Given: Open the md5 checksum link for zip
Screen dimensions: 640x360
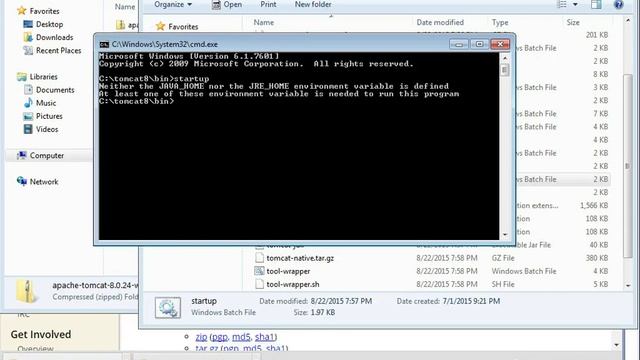Looking at the screenshot, I should [241, 337].
